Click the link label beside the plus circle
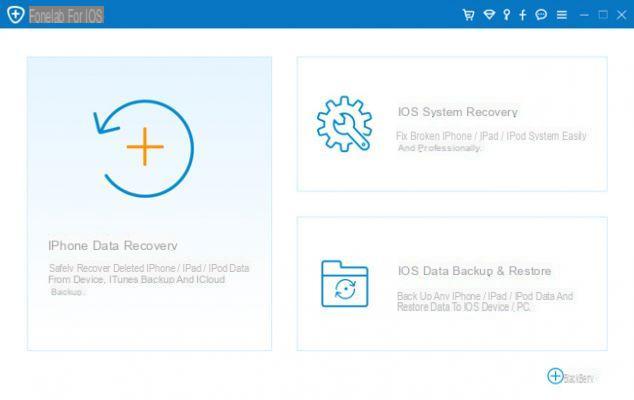 pos(579,378)
